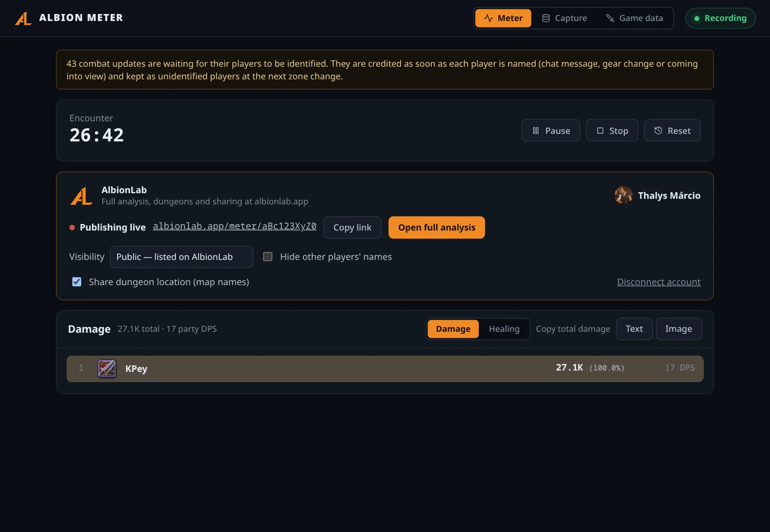Click Thalys Márcio's avatar picture
The image size is (770, 532).
(623, 196)
